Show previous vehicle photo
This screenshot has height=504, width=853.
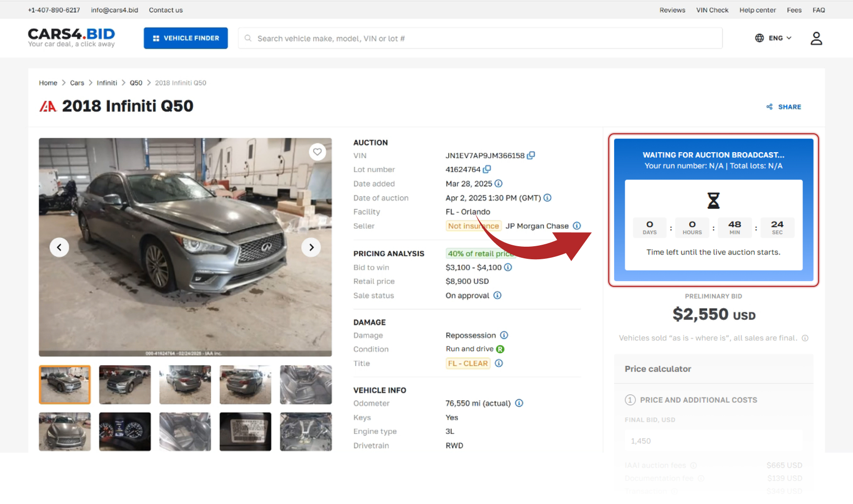click(59, 248)
